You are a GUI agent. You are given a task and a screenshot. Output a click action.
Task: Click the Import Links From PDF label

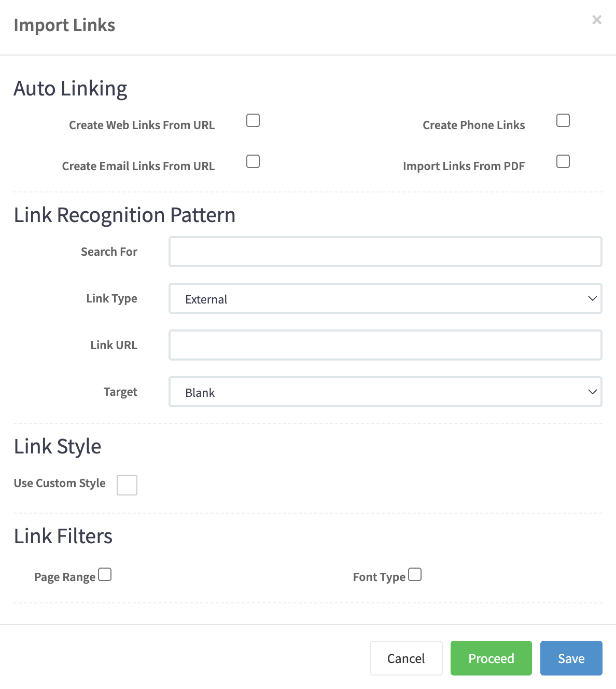coord(464,166)
